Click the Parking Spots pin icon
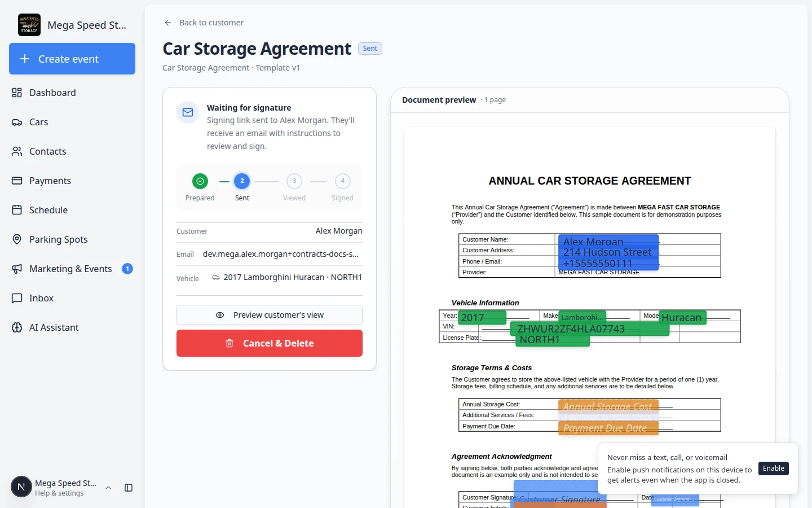The width and height of the screenshot is (812, 508). coord(17,239)
